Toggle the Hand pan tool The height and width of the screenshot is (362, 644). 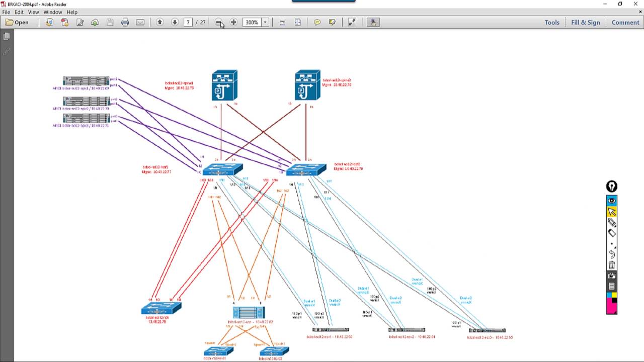373,22
